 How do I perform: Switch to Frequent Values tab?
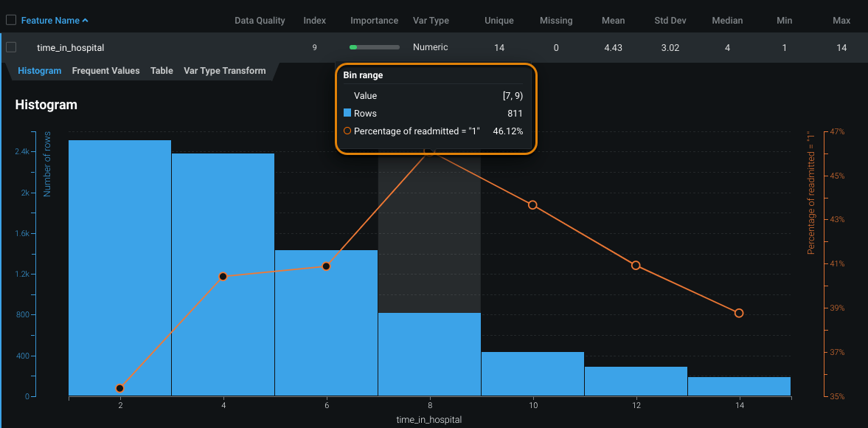(x=105, y=71)
